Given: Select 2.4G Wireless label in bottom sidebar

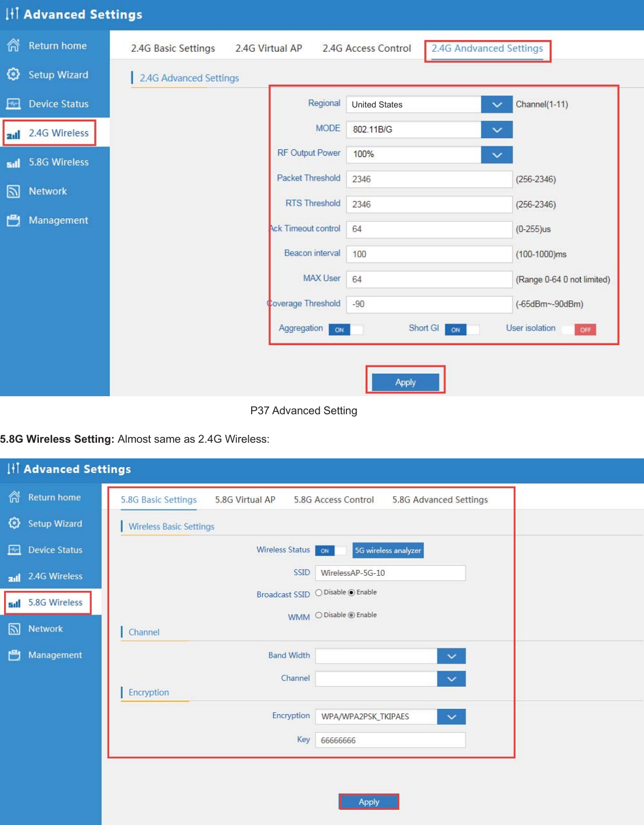Looking at the screenshot, I should point(55,576).
